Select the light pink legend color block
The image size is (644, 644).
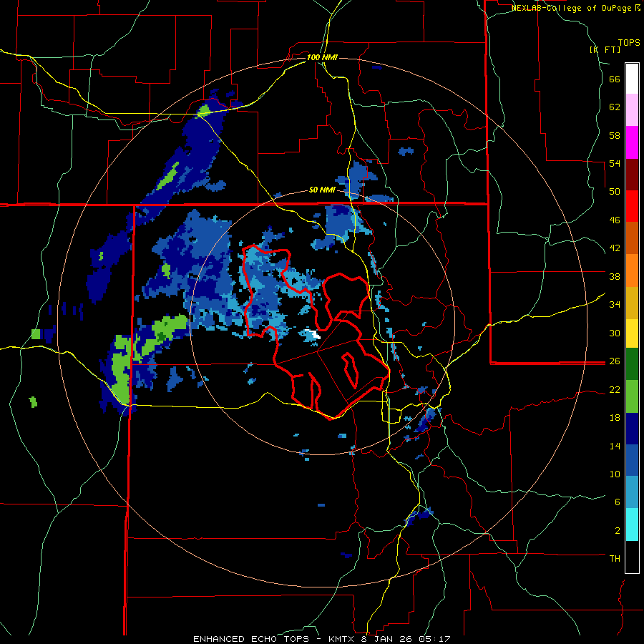(632, 110)
